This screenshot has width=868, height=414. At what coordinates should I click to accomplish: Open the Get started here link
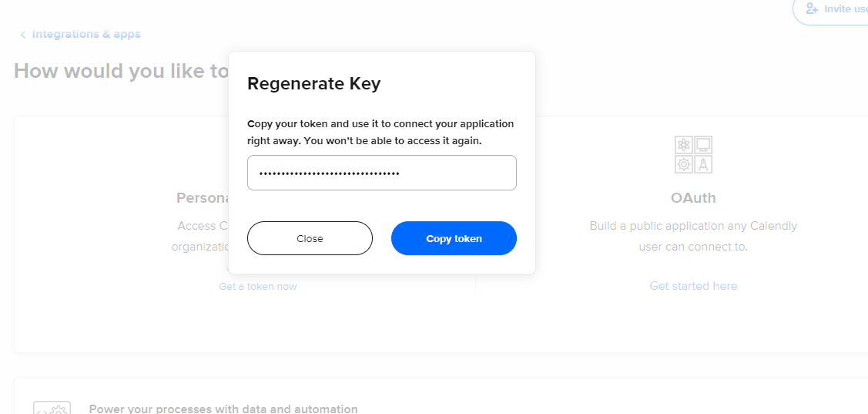tap(694, 286)
